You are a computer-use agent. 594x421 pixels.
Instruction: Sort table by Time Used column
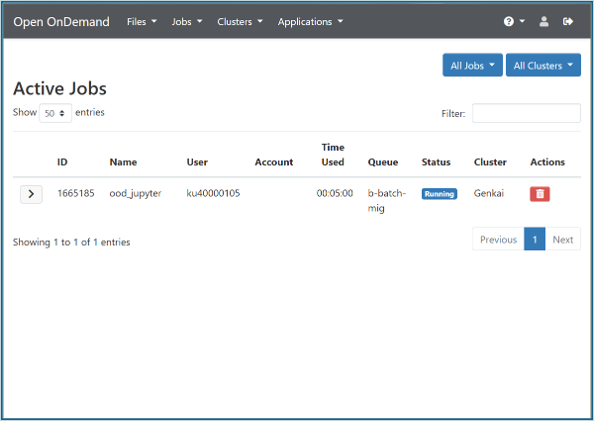tap(333, 155)
